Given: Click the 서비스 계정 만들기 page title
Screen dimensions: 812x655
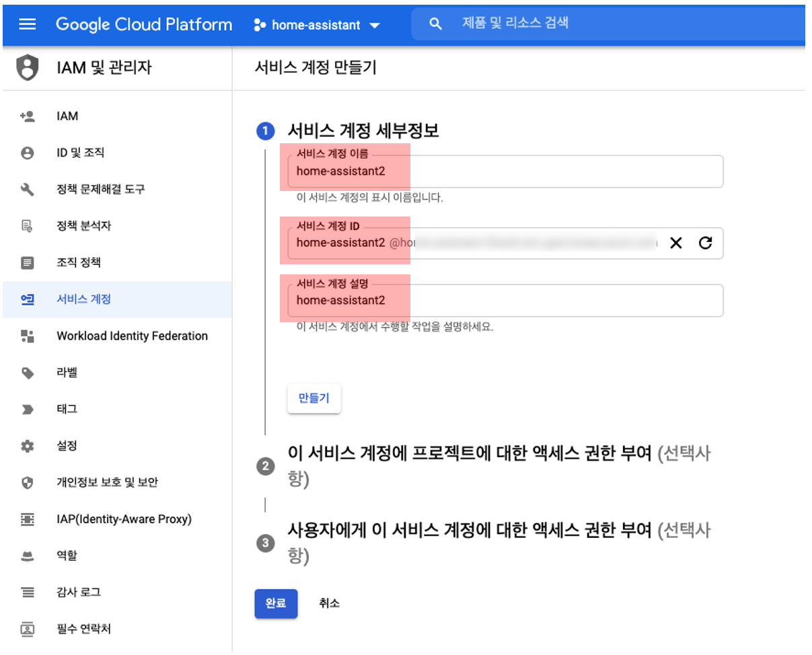Looking at the screenshot, I should tap(316, 67).
